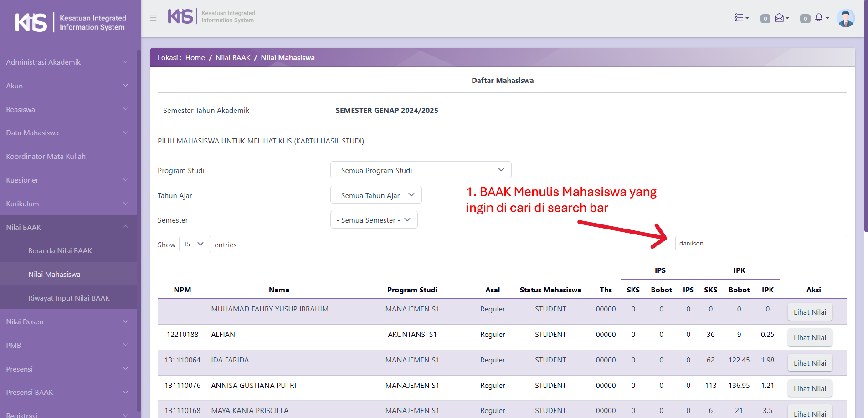
Task: Open the notifications bell icon
Action: [x=821, y=18]
